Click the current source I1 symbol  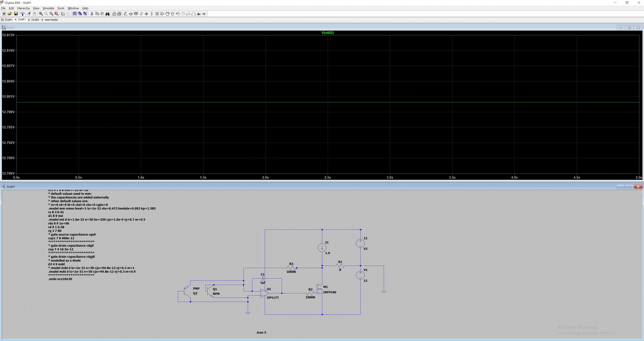coord(322,248)
